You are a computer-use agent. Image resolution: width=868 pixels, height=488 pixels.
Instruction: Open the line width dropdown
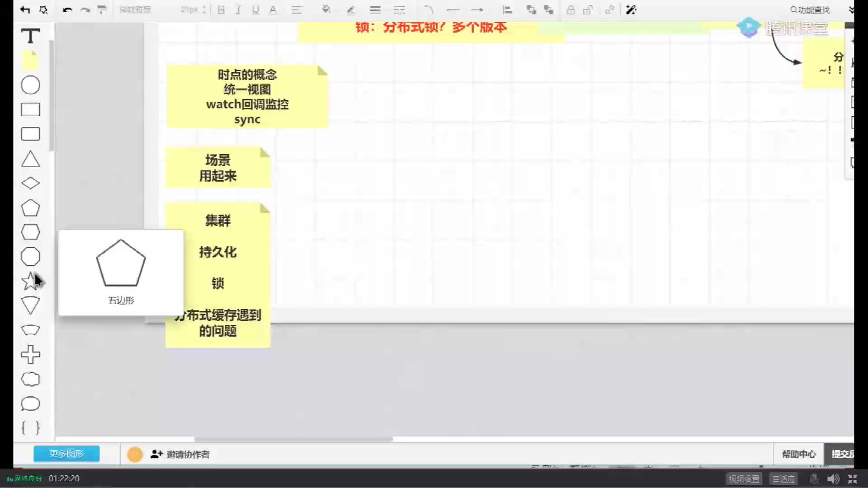[375, 9]
